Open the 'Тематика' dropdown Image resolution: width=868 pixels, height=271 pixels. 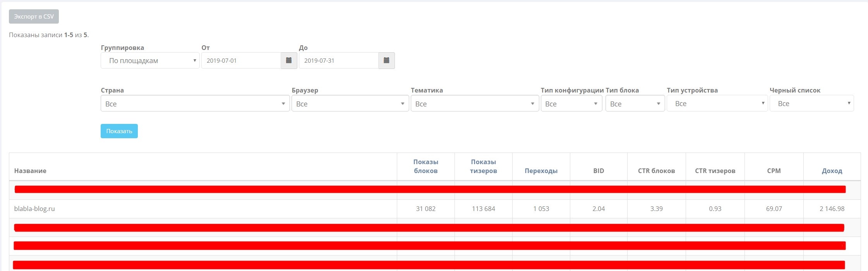point(475,103)
